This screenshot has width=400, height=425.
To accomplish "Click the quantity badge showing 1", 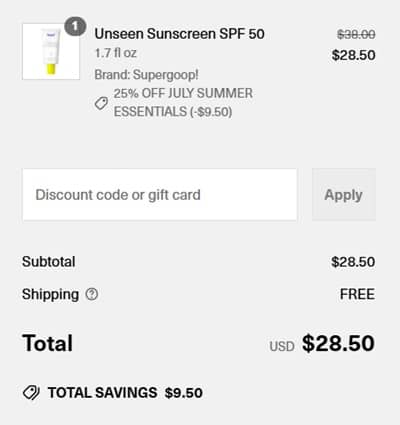I will click(75, 26).
